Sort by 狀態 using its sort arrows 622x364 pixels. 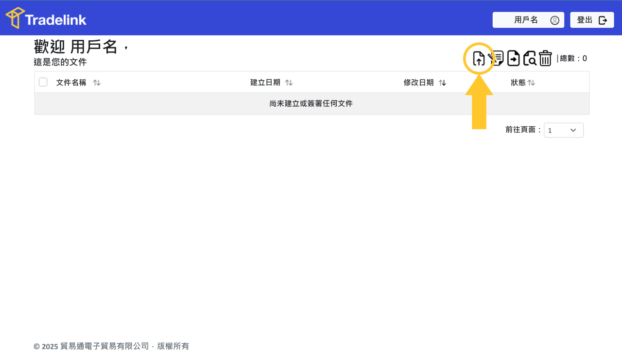click(x=532, y=83)
